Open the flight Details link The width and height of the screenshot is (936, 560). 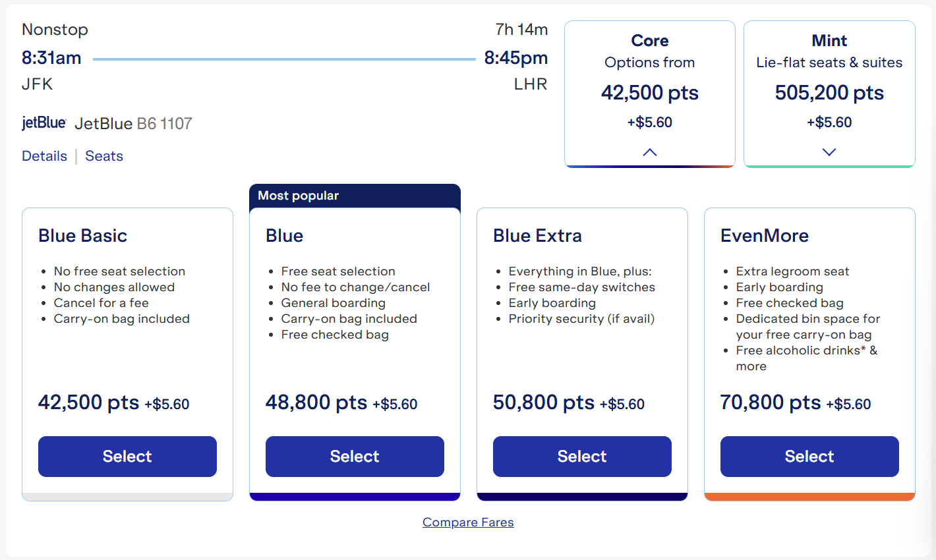(44, 155)
